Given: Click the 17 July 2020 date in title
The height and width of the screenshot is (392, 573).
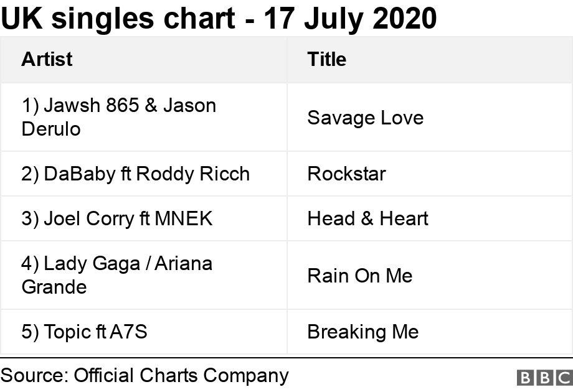Looking at the screenshot, I should (350, 18).
